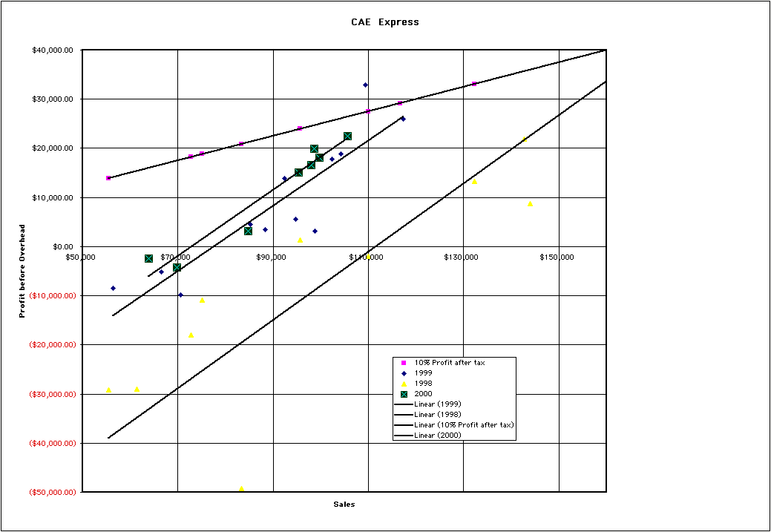
Task: Click the red ($50,000.00) axis label
Action: coord(53,492)
